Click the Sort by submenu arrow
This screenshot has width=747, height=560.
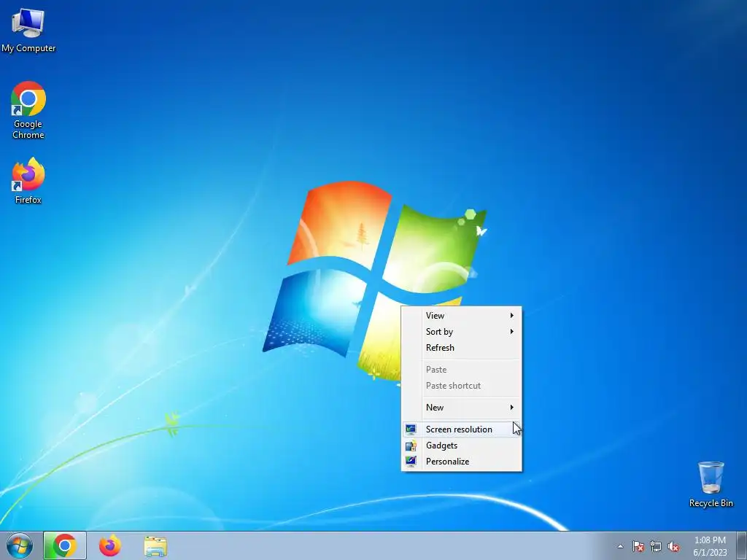pos(511,332)
